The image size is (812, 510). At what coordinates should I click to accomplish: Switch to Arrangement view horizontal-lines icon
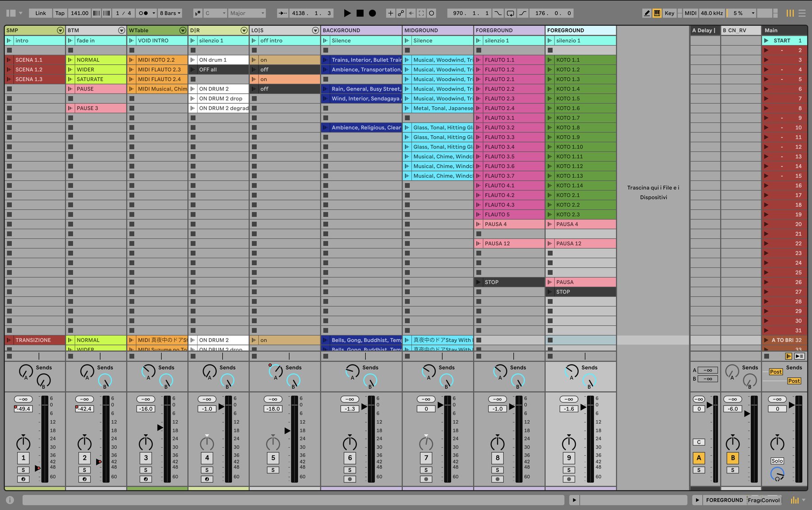point(802,13)
